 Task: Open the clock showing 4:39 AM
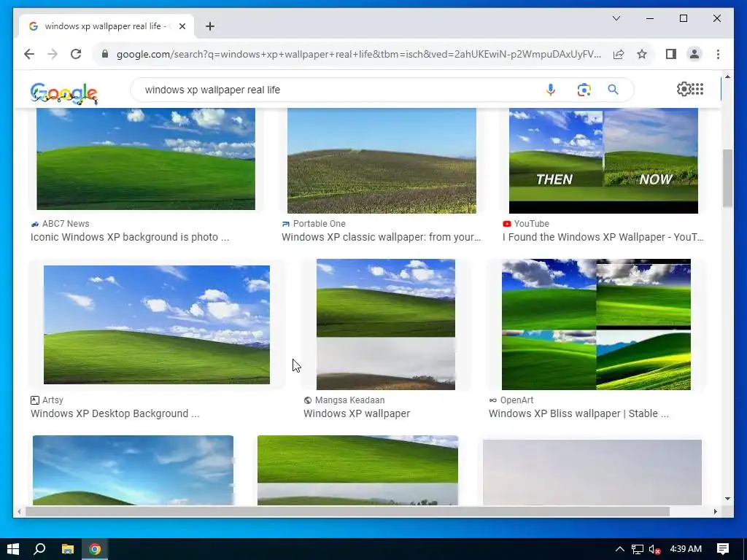tap(686, 549)
